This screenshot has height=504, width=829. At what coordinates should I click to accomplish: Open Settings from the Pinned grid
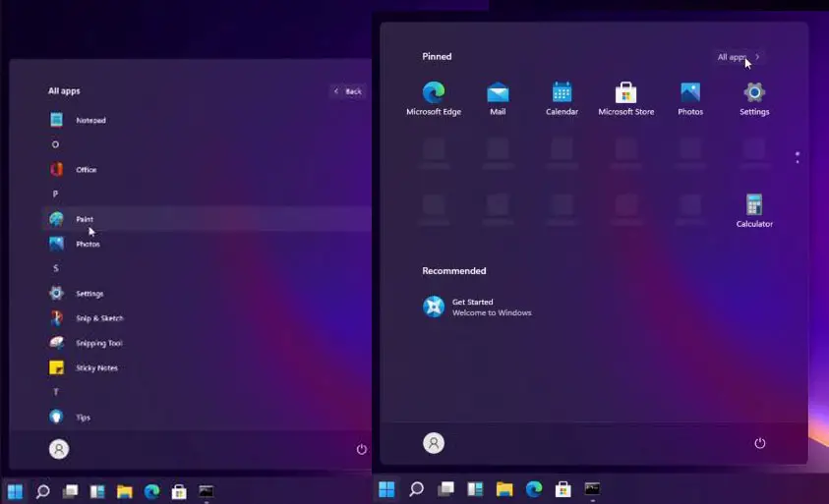click(754, 99)
